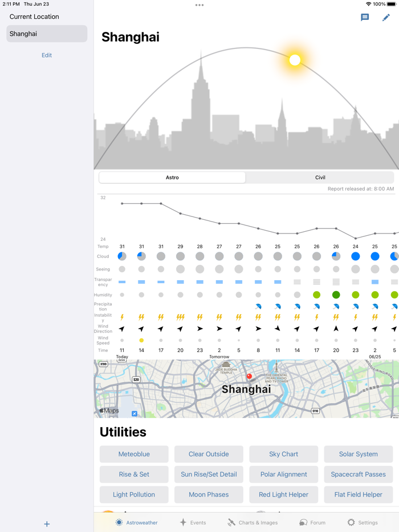Click the light green humidity dot at 17 tomorrow
The width and height of the screenshot is (399, 532).
[316, 295]
